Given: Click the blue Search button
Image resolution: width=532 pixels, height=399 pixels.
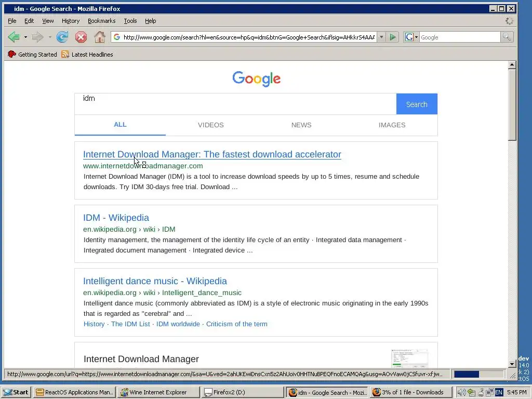Looking at the screenshot, I should click(417, 104).
